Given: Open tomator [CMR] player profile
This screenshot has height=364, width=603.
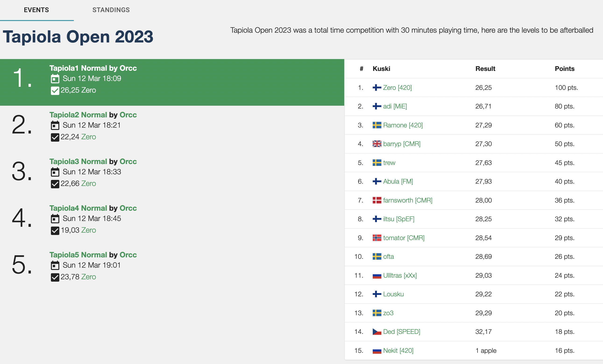Looking at the screenshot, I should pyautogui.click(x=404, y=238).
